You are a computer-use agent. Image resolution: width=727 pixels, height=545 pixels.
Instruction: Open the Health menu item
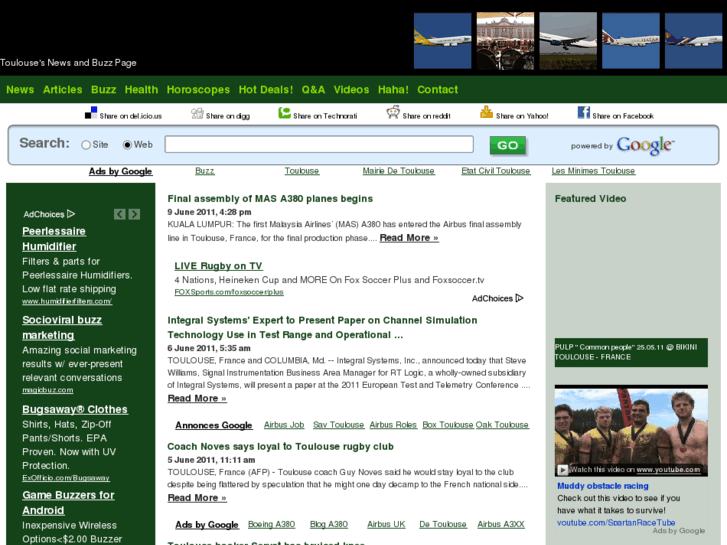pyautogui.click(x=141, y=90)
